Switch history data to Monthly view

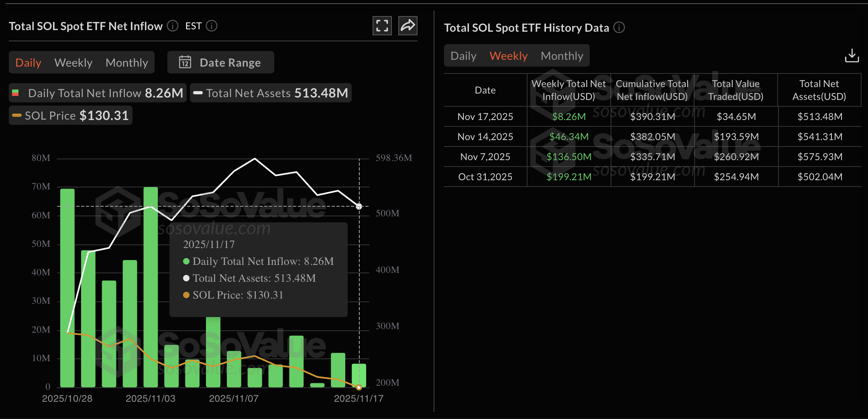coord(562,55)
